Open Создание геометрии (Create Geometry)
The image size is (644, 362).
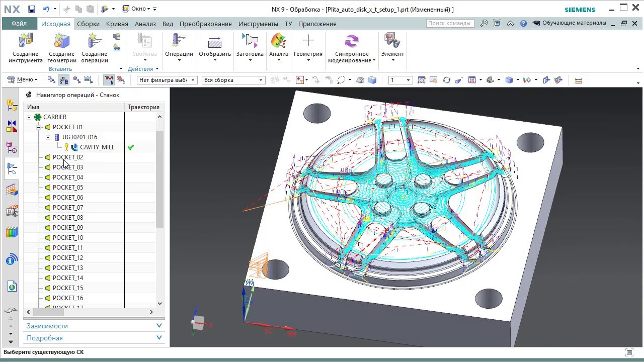point(62,48)
